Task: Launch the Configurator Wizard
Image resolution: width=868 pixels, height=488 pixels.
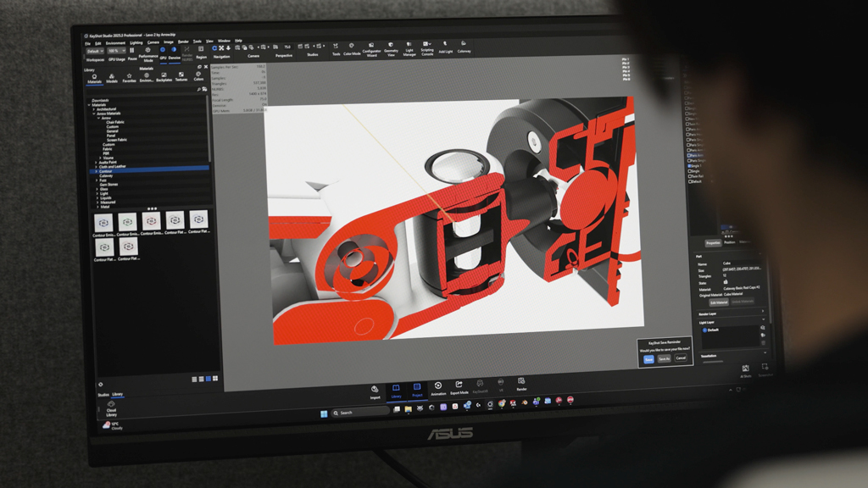Action: [x=371, y=50]
